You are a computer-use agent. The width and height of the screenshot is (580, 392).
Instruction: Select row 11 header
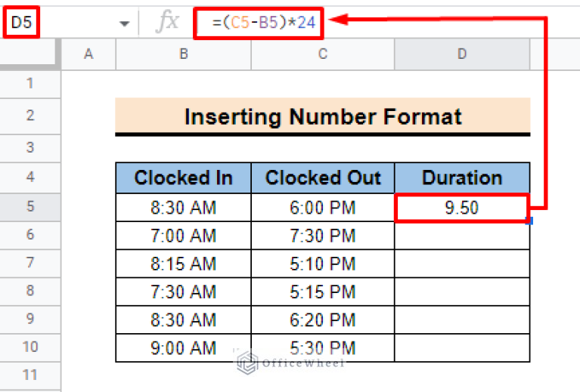coord(30,375)
